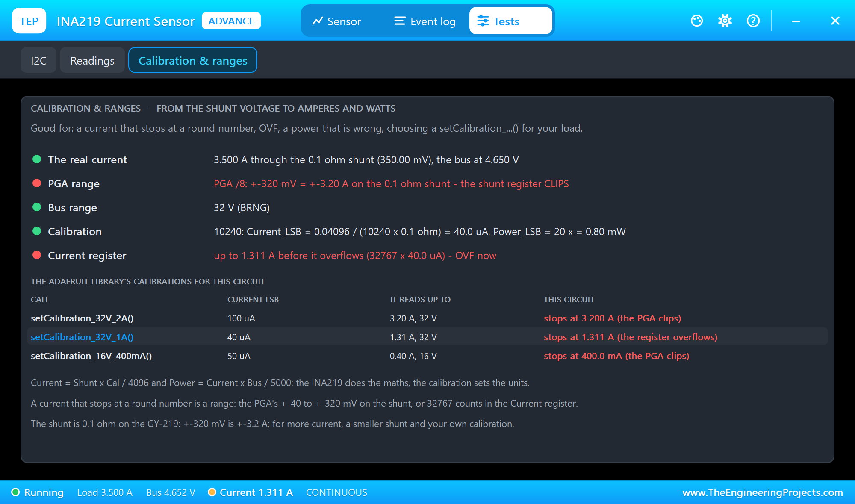Select the Calibration & ranges tab

pos(193,60)
